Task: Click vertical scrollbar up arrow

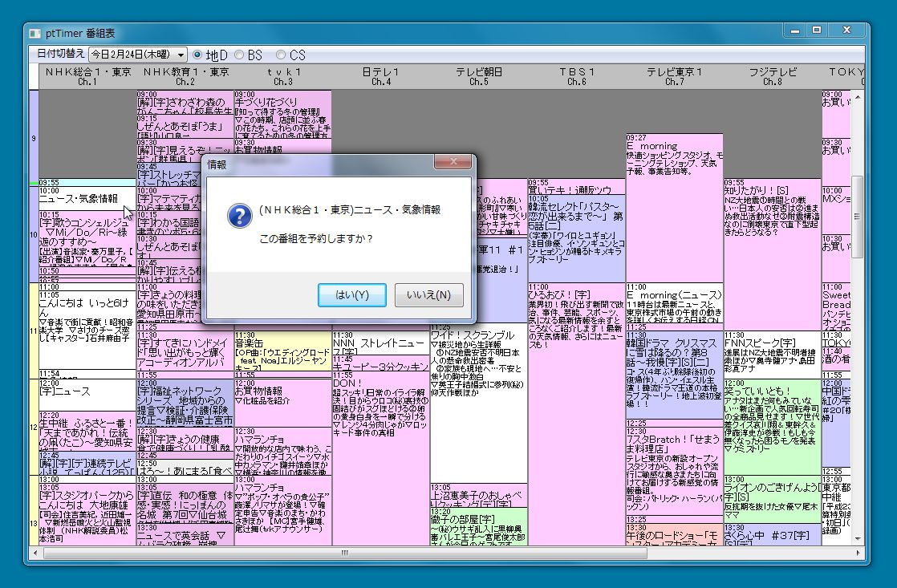Action: coord(858,97)
